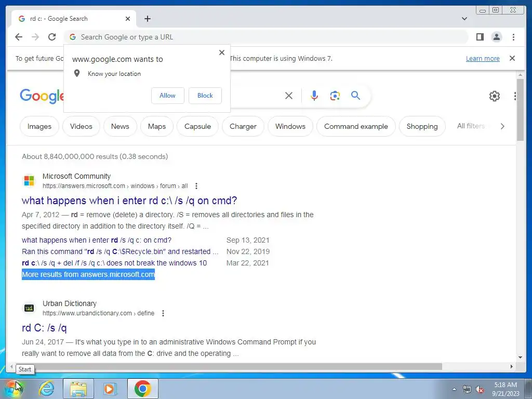532x399 pixels.
Task: Open the Microsoft Community favicon
Action: point(29,180)
